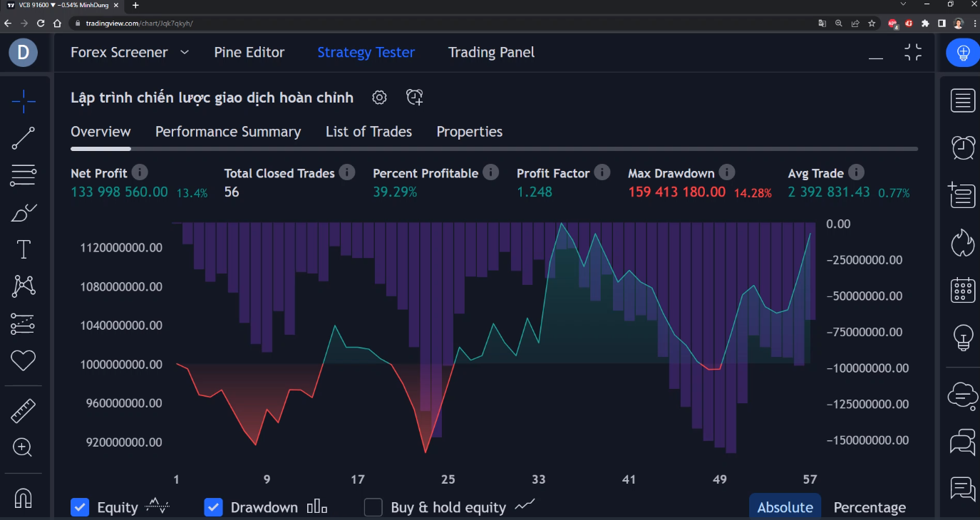
Task: Open the Alerts alarm clock panel
Action: 963,147
